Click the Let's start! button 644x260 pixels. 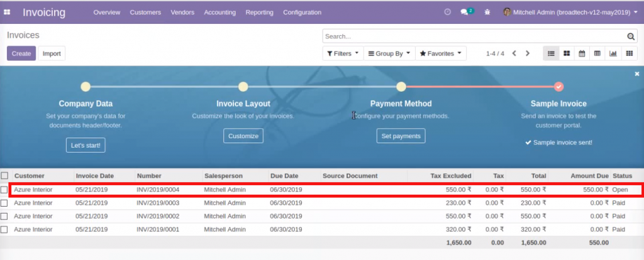coord(86,145)
